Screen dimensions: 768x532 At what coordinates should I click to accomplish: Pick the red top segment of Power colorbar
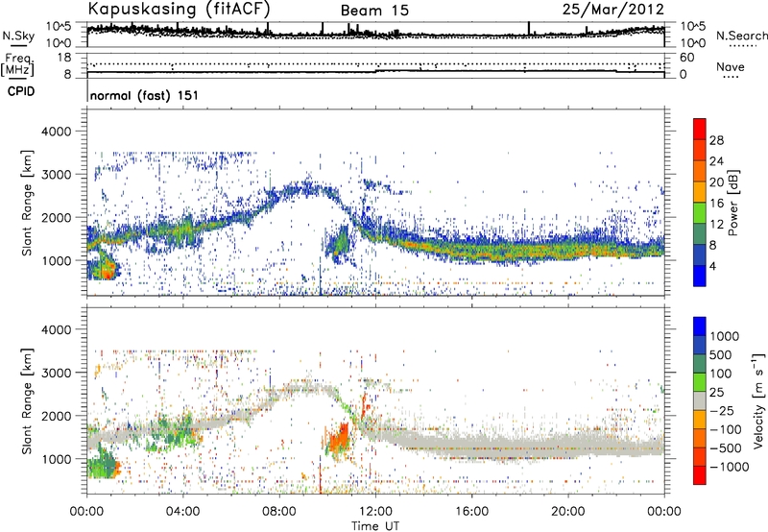coord(700,130)
